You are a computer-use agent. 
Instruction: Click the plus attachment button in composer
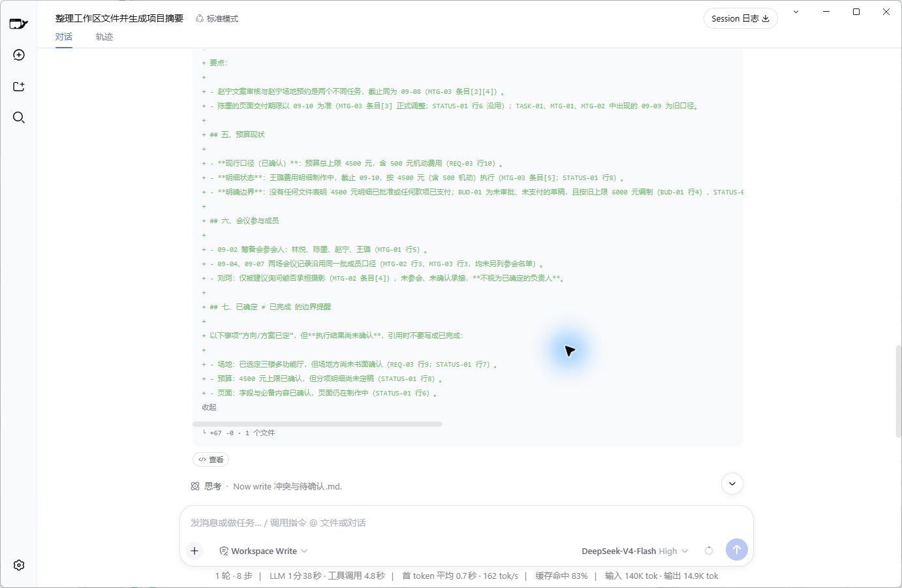[x=194, y=551]
